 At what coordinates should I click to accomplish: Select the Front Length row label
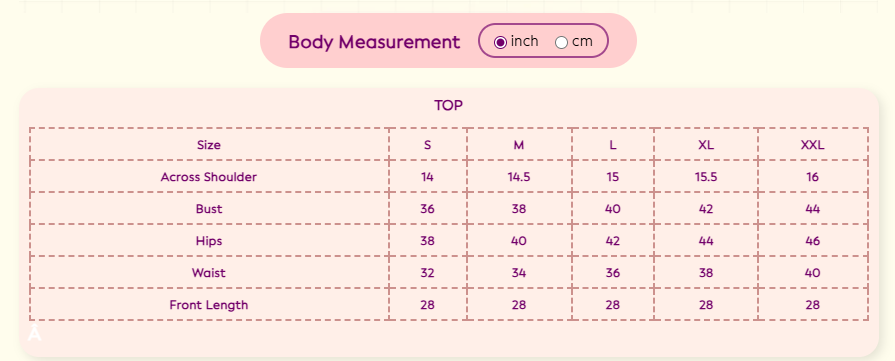(x=209, y=305)
